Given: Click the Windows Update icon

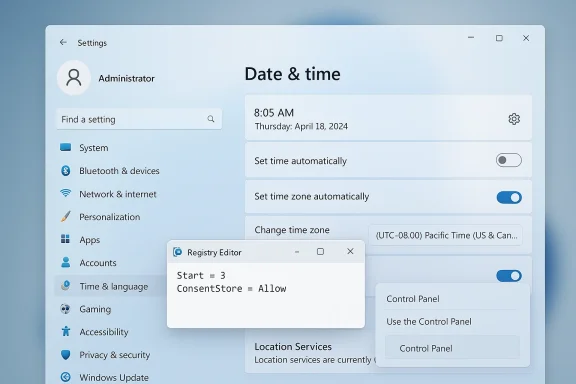Looking at the screenshot, I should [x=65, y=377].
